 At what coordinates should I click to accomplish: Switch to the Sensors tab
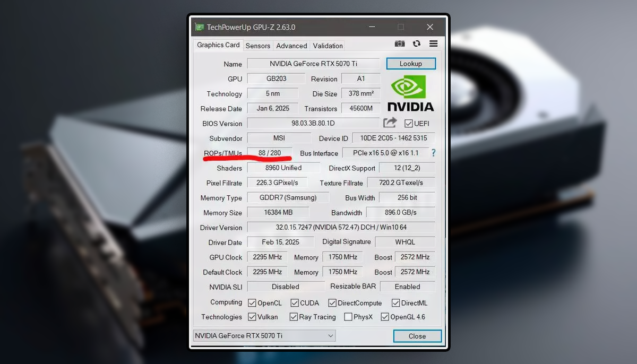(258, 46)
